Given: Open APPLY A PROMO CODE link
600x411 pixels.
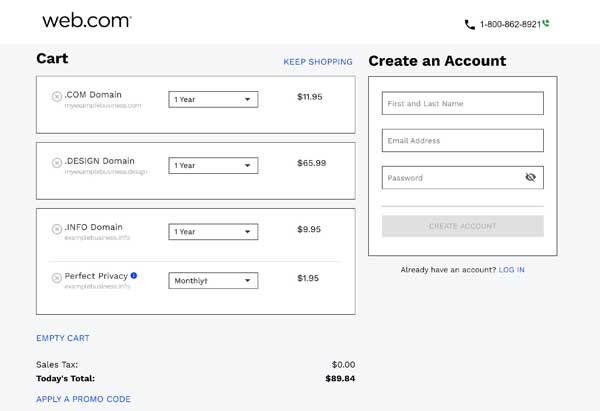Looking at the screenshot, I should (83, 399).
